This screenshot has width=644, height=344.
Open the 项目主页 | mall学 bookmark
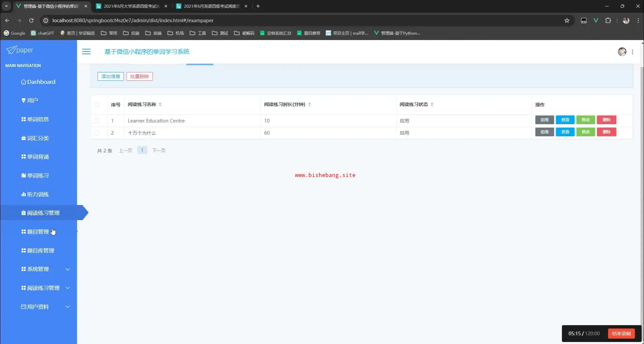point(347,33)
